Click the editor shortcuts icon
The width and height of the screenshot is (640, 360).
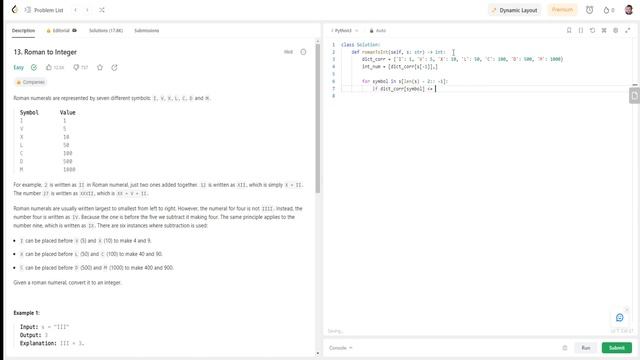pyautogui.click(x=604, y=31)
